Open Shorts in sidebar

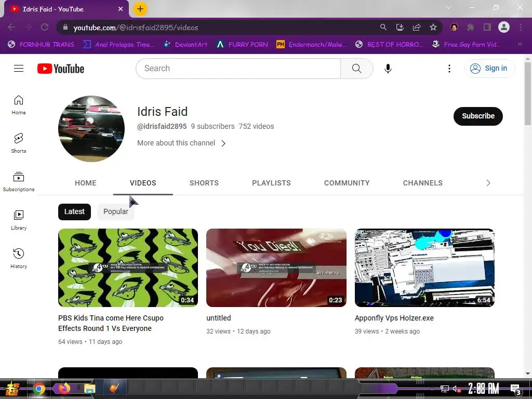pyautogui.click(x=19, y=143)
